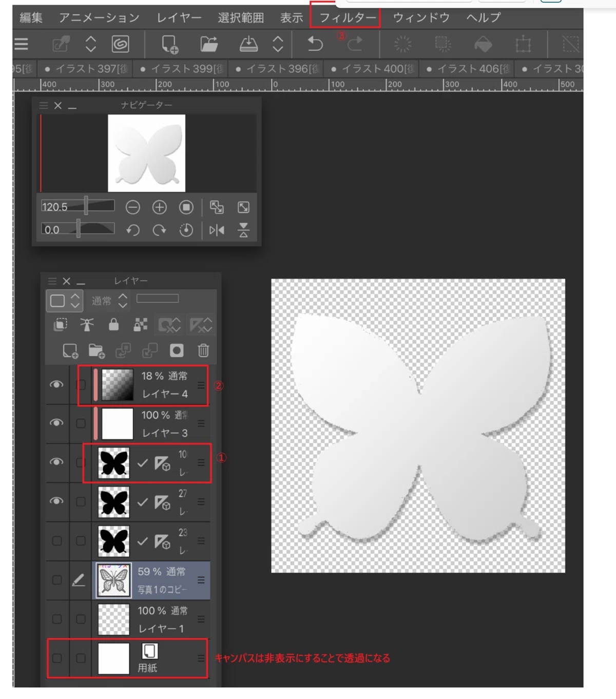Open the Navigator panel menu icon
Screen dimensions: 616x699
click(x=44, y=105)
